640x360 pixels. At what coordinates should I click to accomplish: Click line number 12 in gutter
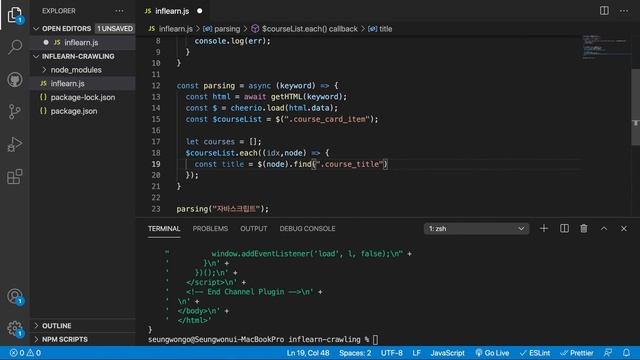156,86
